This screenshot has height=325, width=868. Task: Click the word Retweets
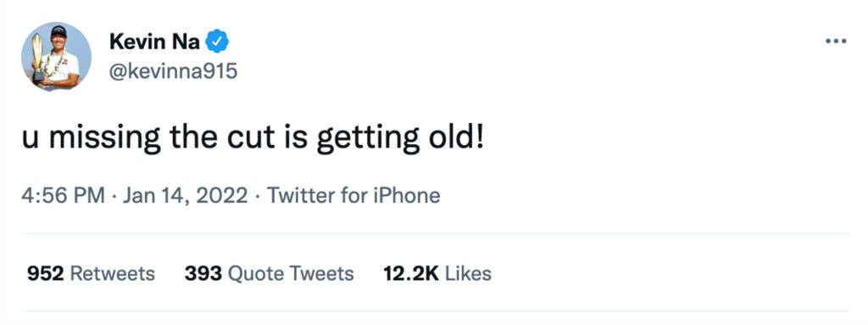tap(113, 273)
